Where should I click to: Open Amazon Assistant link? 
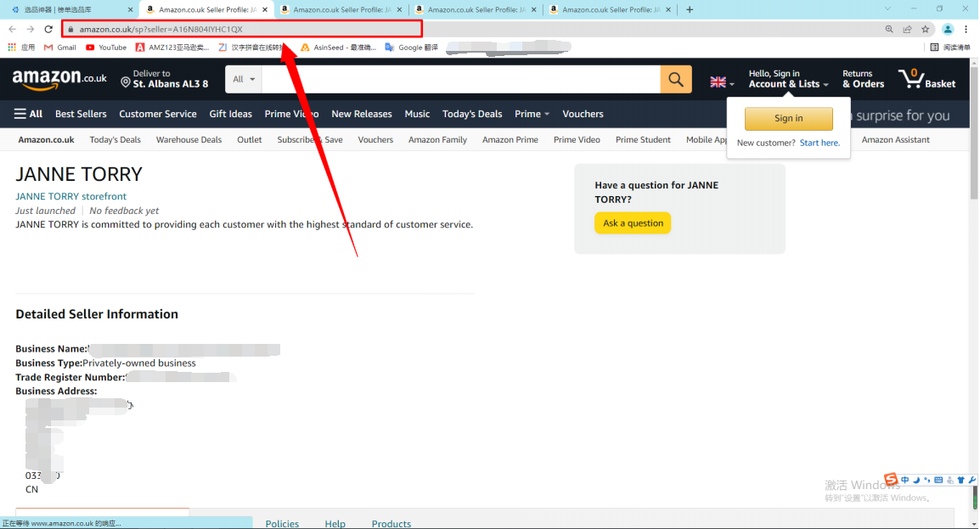(x=895, y=140)
